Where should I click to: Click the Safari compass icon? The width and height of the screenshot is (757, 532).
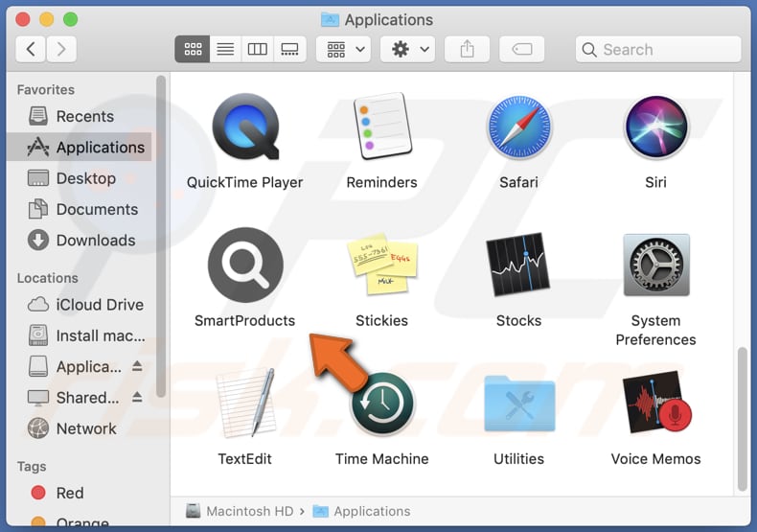click(x=519, y=127)
